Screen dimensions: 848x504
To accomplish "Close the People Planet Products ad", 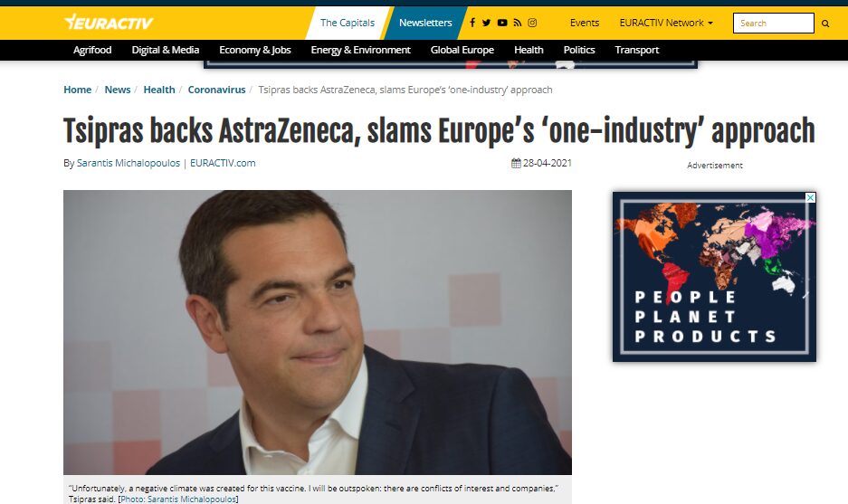I will pos(810,198).
